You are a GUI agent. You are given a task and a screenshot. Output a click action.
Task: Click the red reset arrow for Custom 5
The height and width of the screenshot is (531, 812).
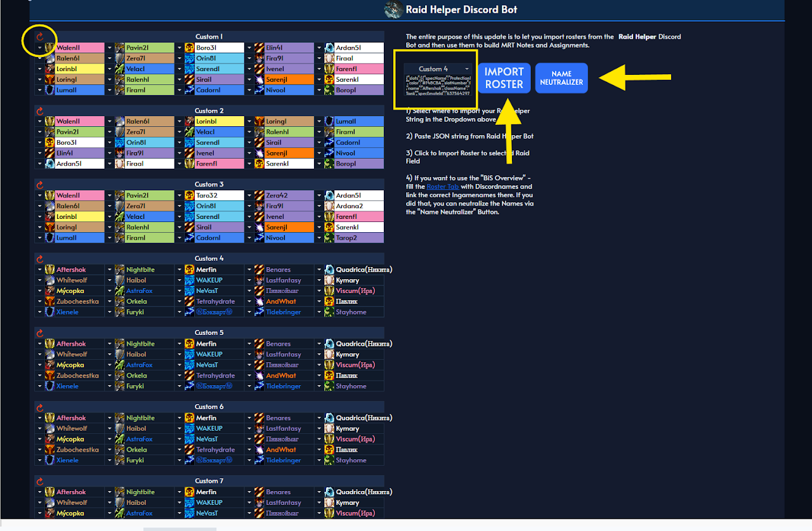[39, 333]
